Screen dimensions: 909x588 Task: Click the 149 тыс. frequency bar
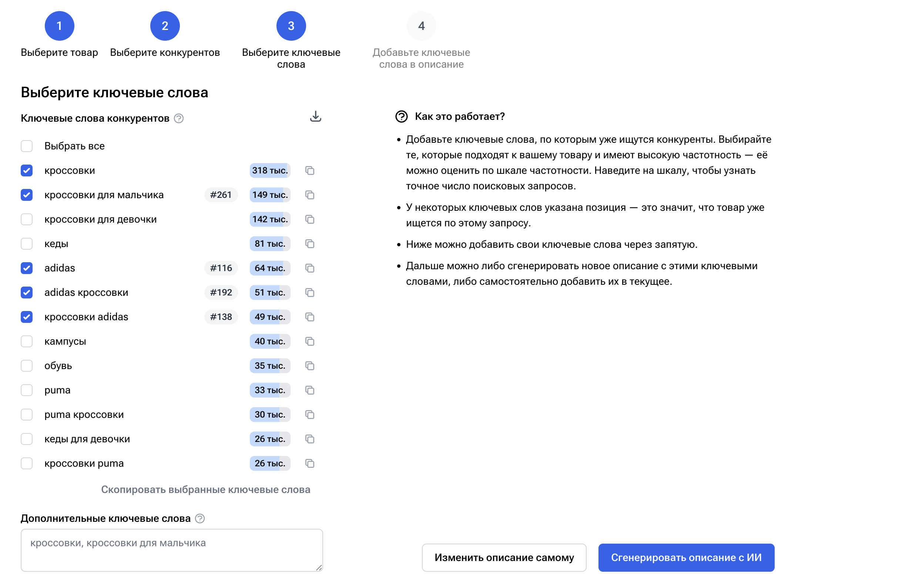(270, 195)
